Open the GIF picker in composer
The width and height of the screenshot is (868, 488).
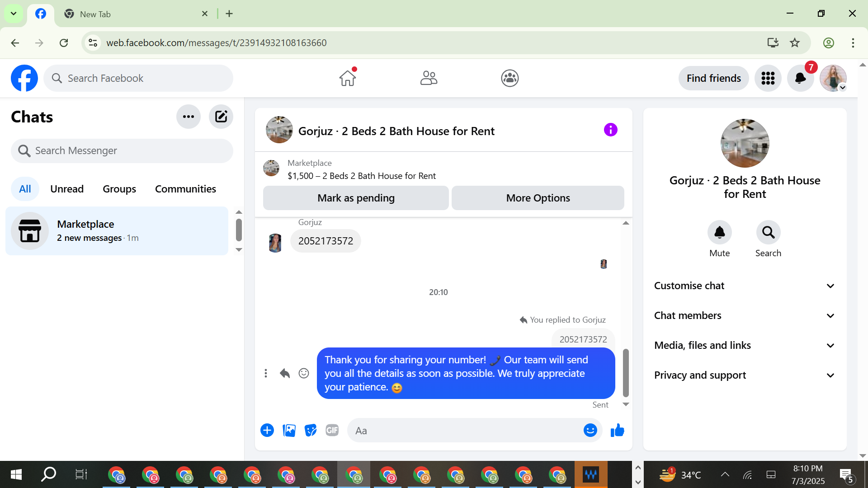332,431
